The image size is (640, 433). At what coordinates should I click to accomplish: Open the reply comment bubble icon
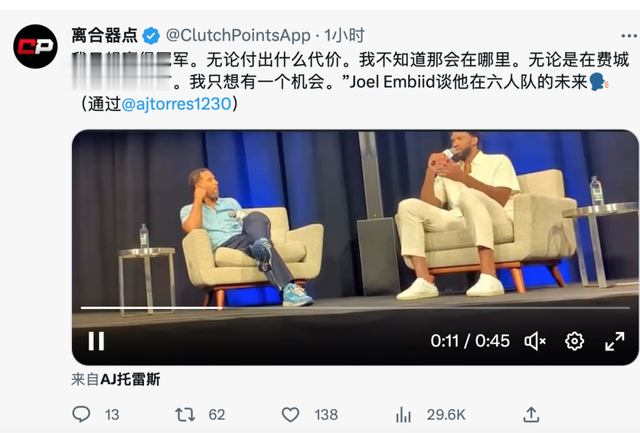pos(81,414)
